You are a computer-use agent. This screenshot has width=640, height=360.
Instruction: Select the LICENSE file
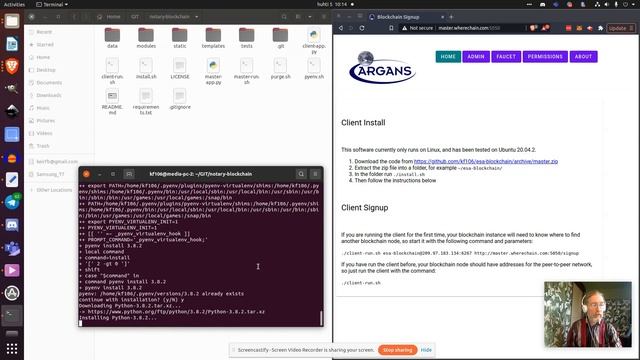tap(180, 69)
